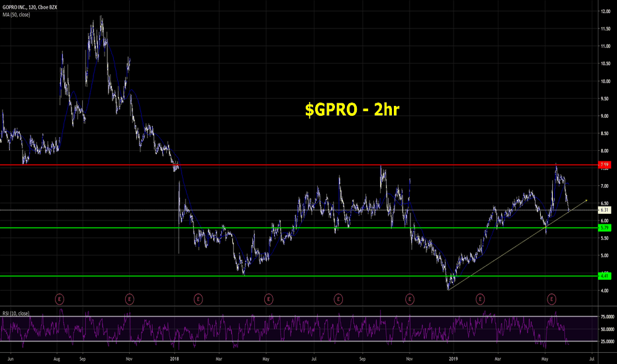The width and height of the screenshot is (617, 364).
Task: Select the RSI (10, close) indicator label
Action: coord(16,314)
